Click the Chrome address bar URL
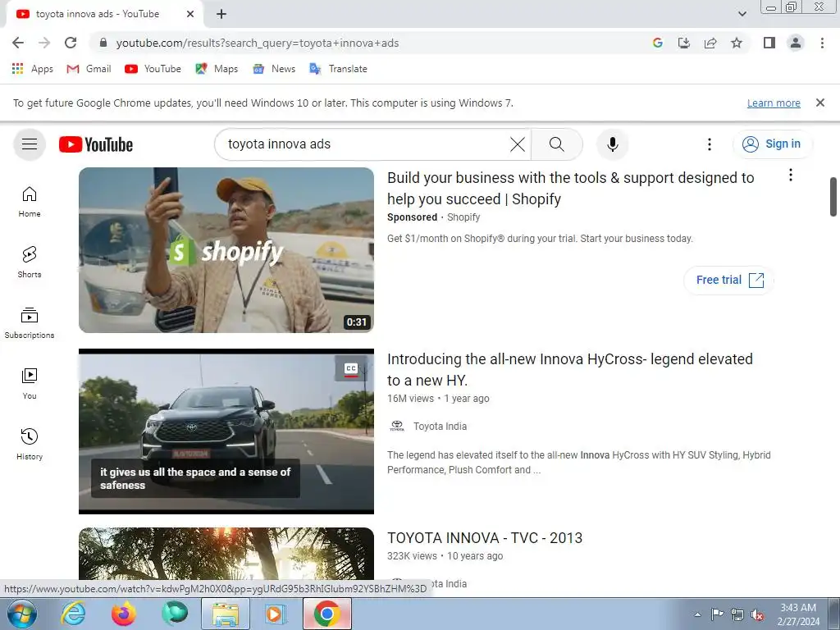The height and width of the screenshot is (630, 840). point(258,43)
